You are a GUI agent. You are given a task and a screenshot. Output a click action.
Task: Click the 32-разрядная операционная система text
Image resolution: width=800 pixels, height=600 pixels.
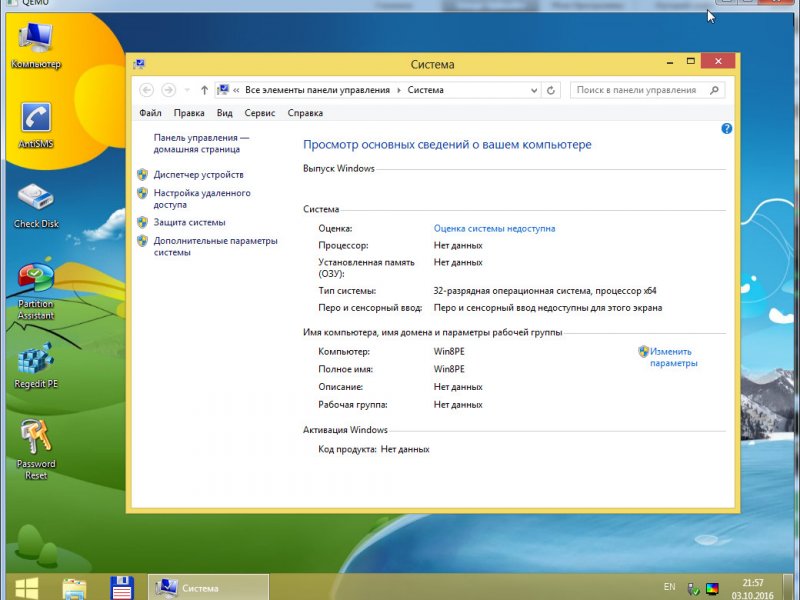545,291
